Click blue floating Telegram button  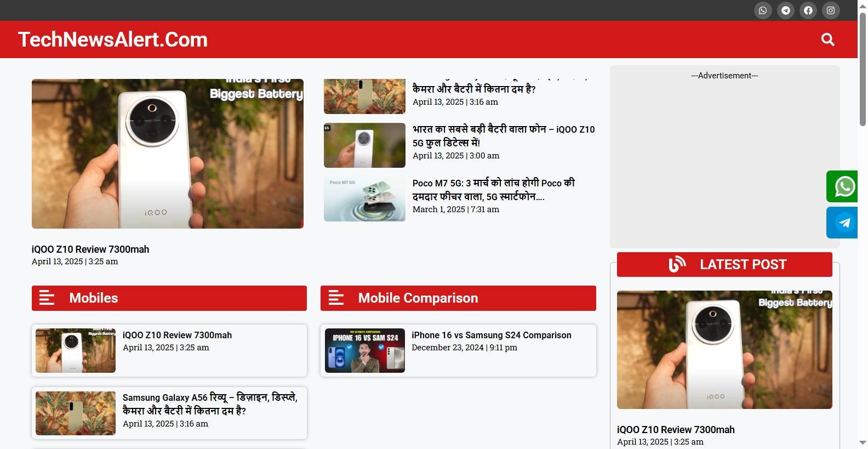[843, 223]
